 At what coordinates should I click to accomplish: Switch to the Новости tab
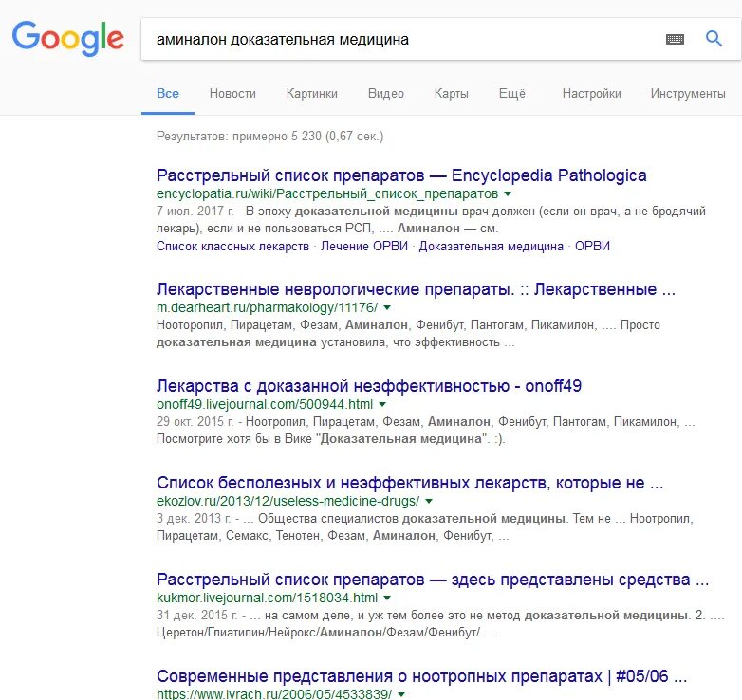tap(232, 93)
